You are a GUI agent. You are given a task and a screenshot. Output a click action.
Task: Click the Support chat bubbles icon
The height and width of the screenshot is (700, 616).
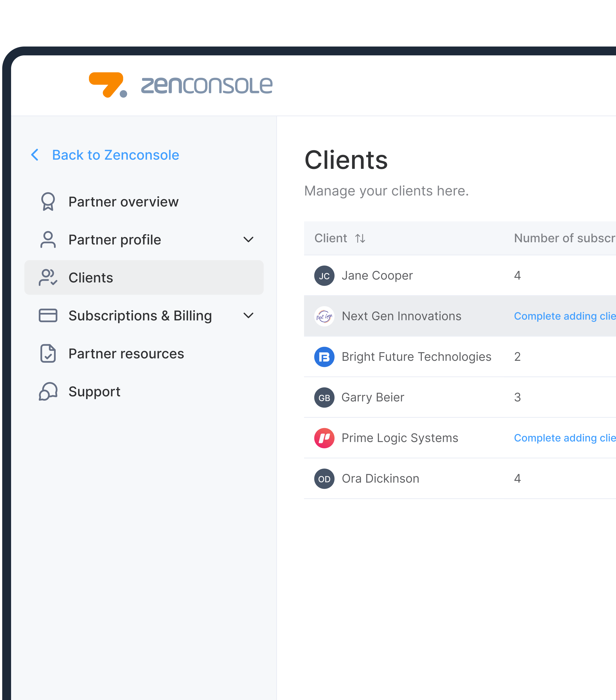click(48, 392)
